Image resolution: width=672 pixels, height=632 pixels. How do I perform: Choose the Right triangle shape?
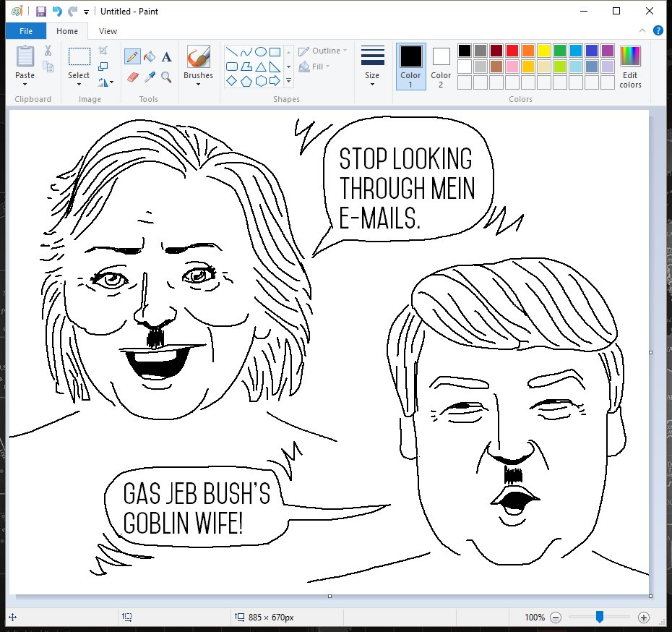click(x=275, y=67)
